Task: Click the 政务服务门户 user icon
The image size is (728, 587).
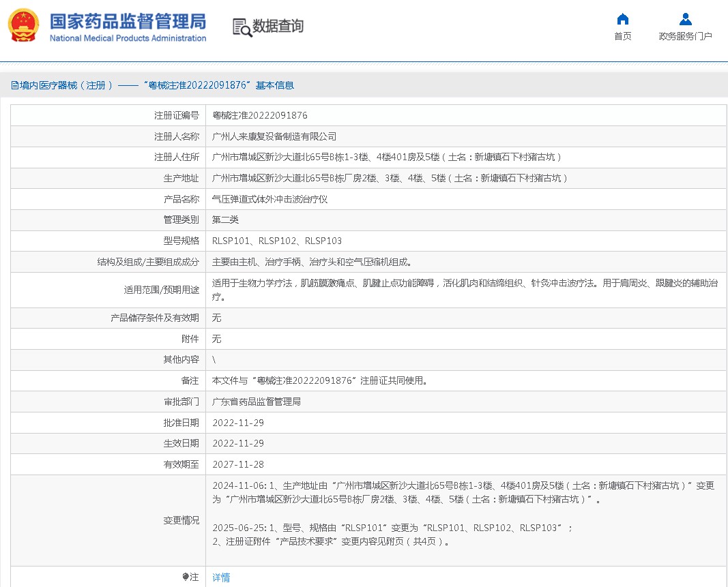Action: tap(685, 19)
